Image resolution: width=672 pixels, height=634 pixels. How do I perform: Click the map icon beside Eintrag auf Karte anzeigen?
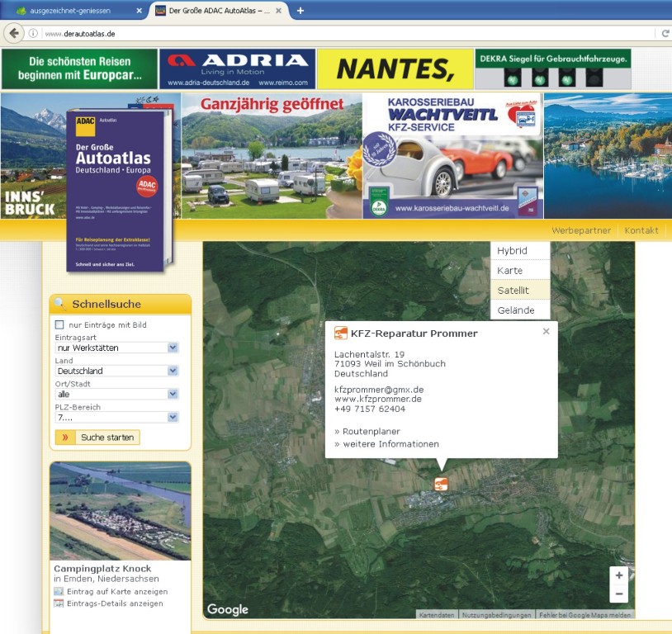click(59, 591)
